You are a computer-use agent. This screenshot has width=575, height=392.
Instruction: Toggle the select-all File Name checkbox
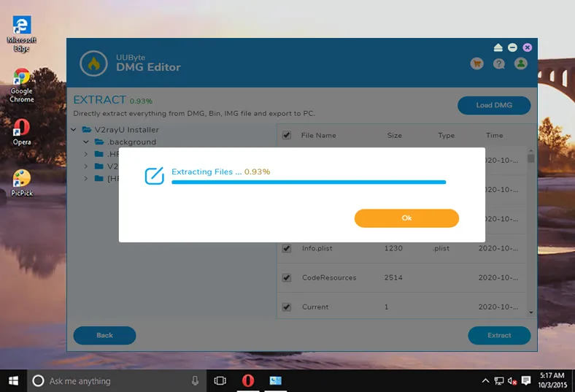pos(287,135)
